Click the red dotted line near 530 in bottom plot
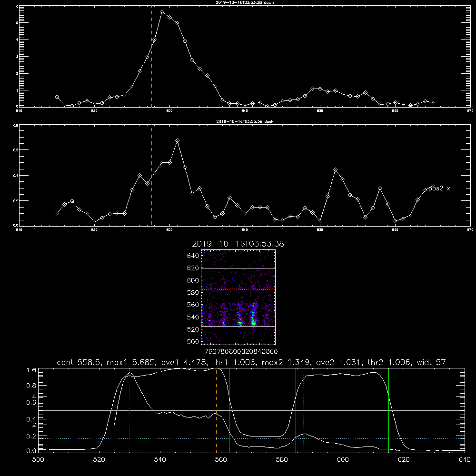 (x=129, y=411)
